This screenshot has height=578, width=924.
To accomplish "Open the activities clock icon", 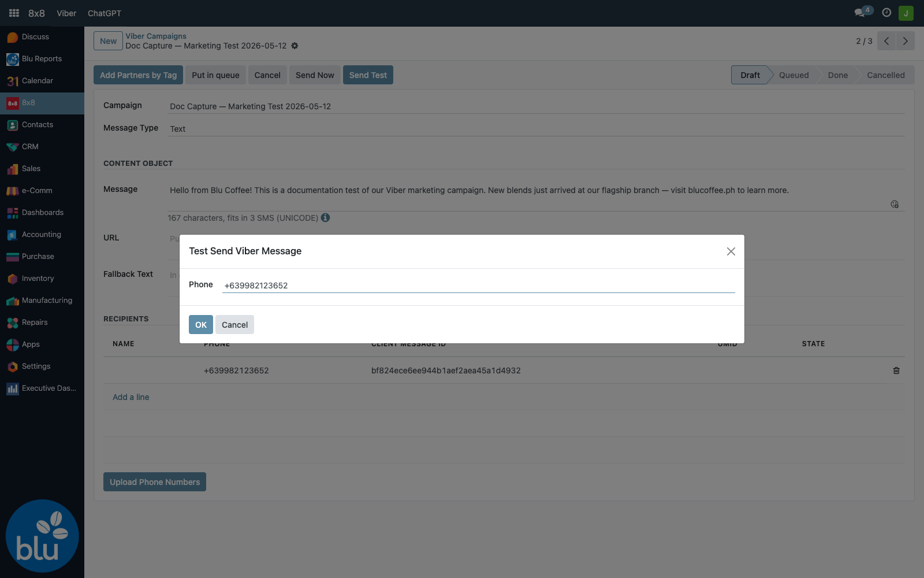I will (886, 13).
